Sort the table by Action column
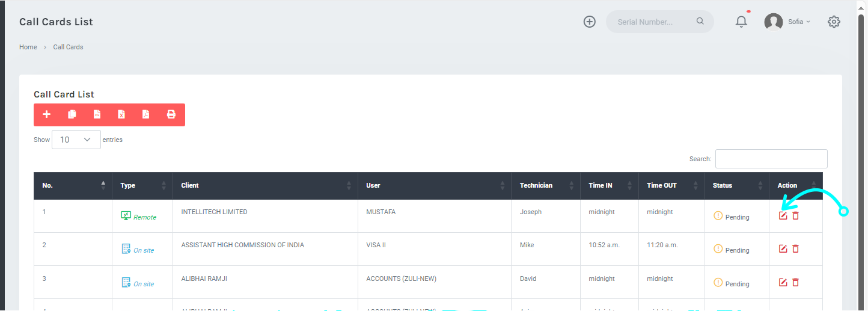The width and height of the screenshot is (868, 311). coord(796,186)
